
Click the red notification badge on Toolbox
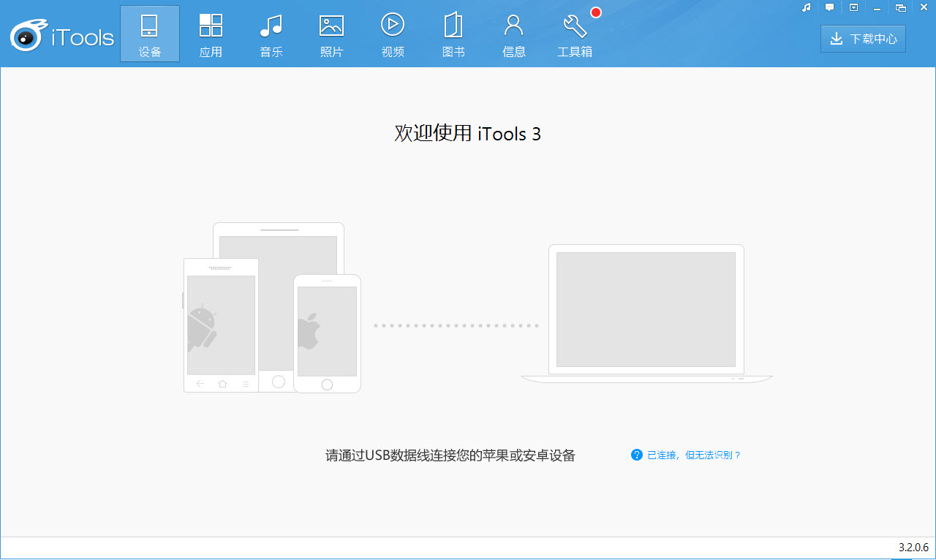click(x=595, y=12)
